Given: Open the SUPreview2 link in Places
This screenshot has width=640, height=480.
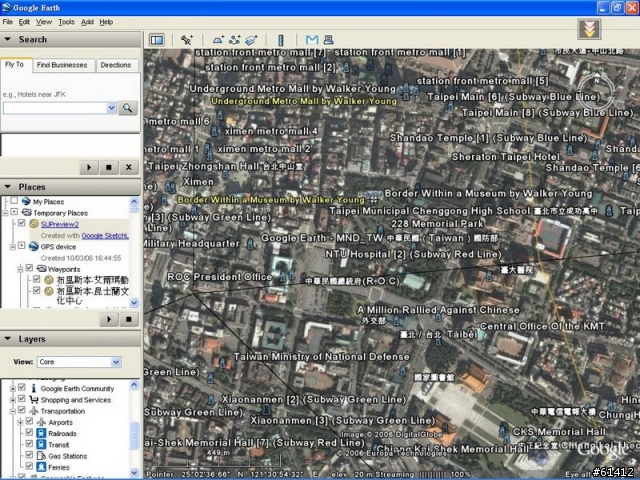Looking at the screenshot, I should coord(59,224).
